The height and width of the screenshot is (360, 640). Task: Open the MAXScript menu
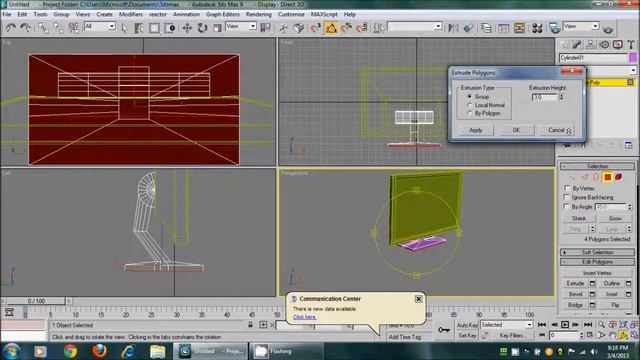tap(324, 14)
